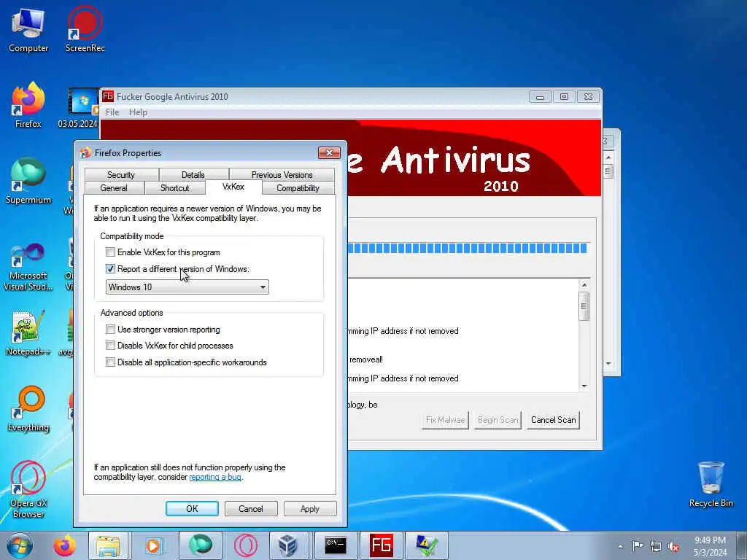This screenshot has height=560, width=747.
Task: Select the Firefox desktop shortcut
Action: pyautogui.click(x=28, y=106)
